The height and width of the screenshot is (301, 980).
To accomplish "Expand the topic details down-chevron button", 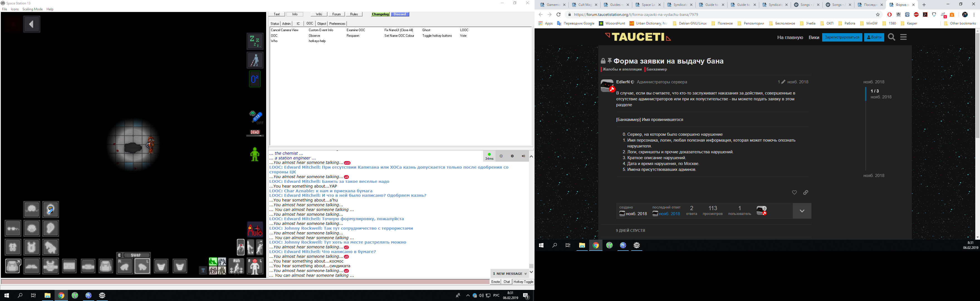I will click(802, 211).
